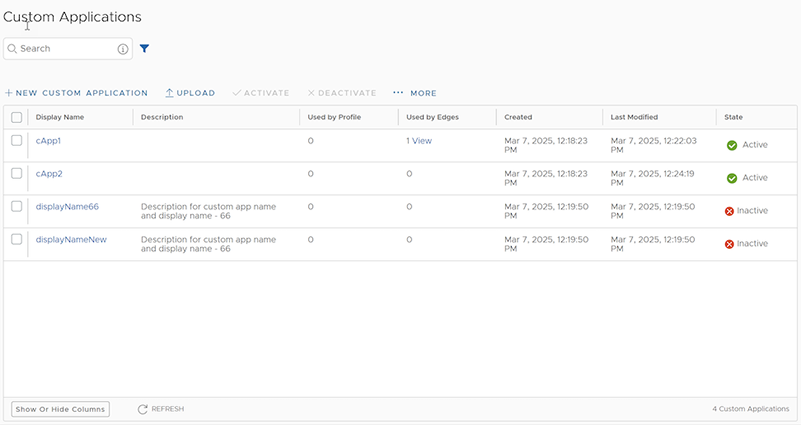Click Show Or Hide Columns button
The image size is (801, 425).
pos(60,409)
